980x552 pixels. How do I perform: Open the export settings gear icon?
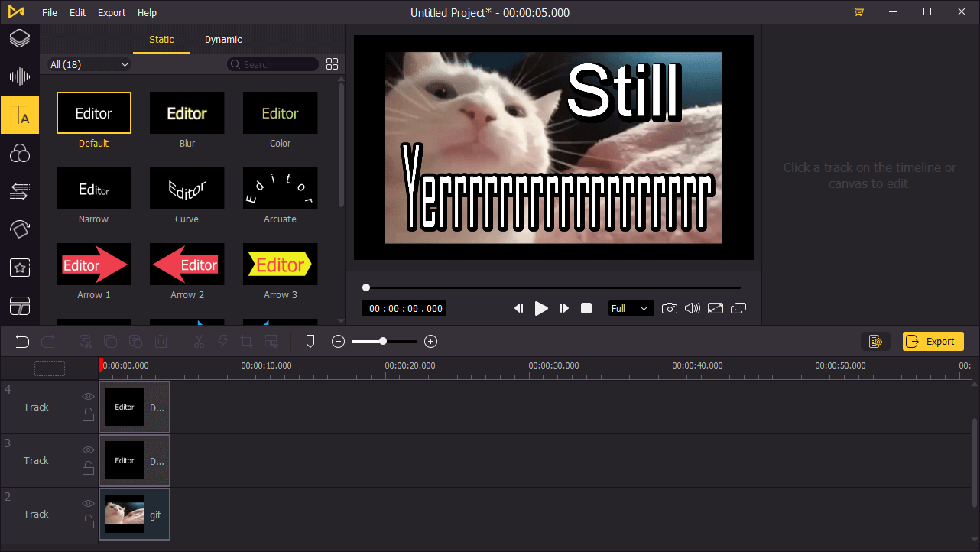coord(876,342)
